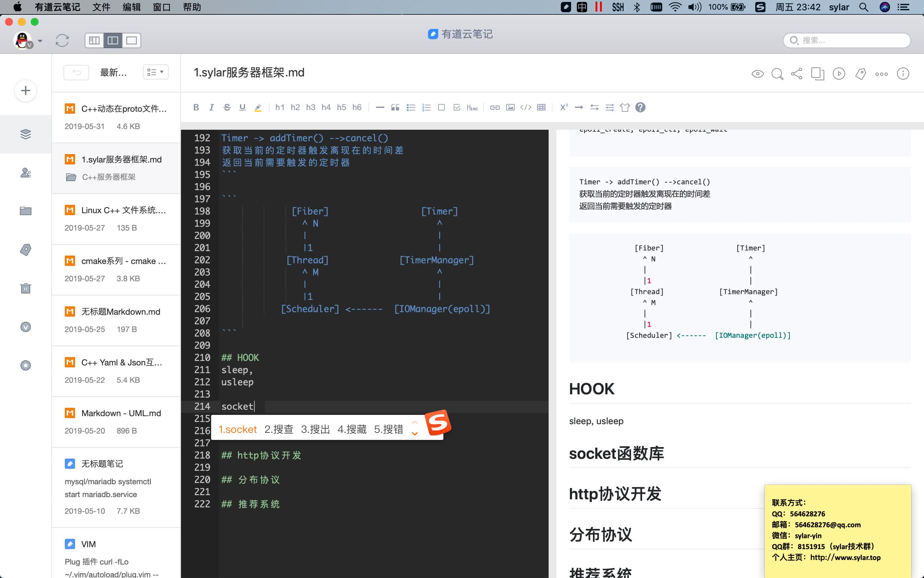Viewport: 924px width, 578px height.
Task: Open the folders sidebar icon
Action: 26,211
